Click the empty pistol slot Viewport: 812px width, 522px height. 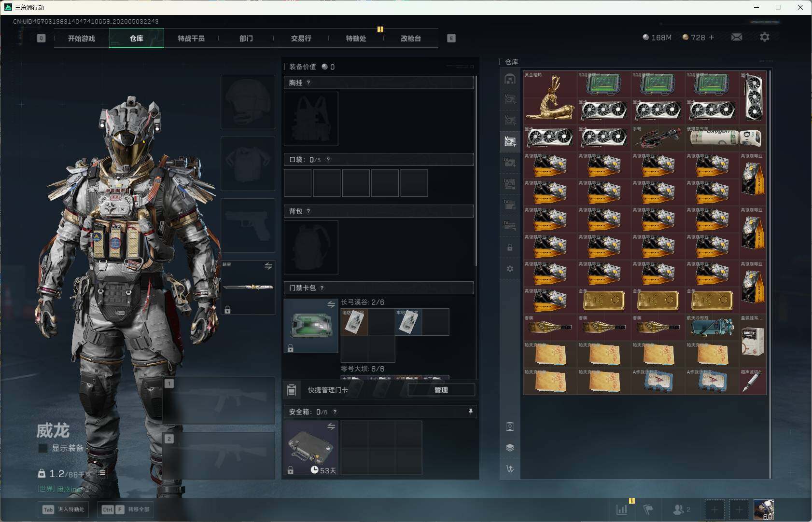[248, 225]
